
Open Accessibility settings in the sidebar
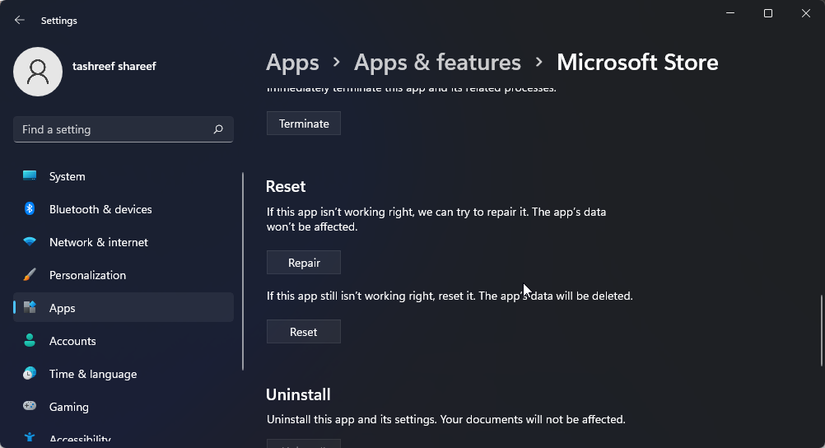81,438
